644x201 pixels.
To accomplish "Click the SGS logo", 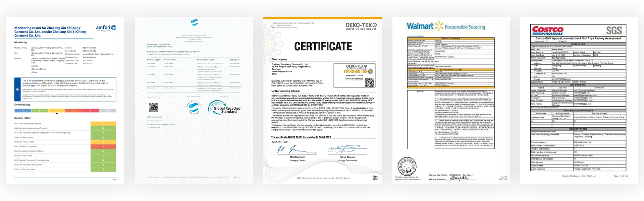I will pyautogui.click(x=614, y=30).
